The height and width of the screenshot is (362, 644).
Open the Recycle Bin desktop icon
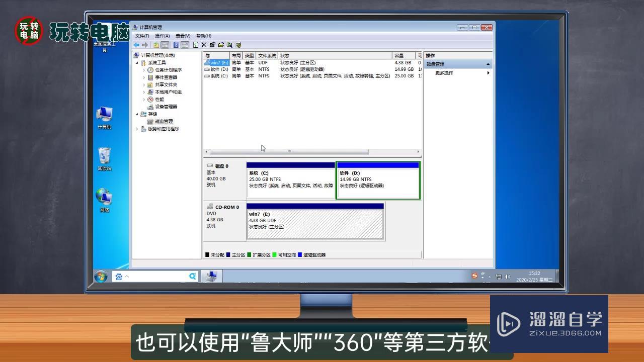pyautogui.click(x=104, y=157)
